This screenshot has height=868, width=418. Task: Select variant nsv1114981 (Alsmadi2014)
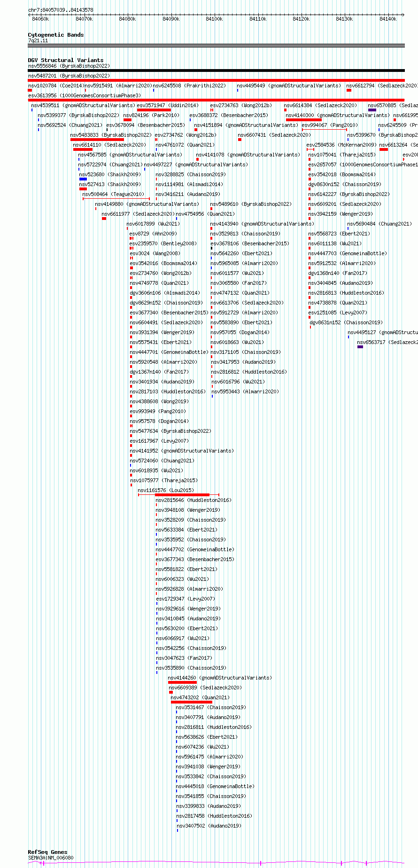pyautogui.click(x=189, y=185)
